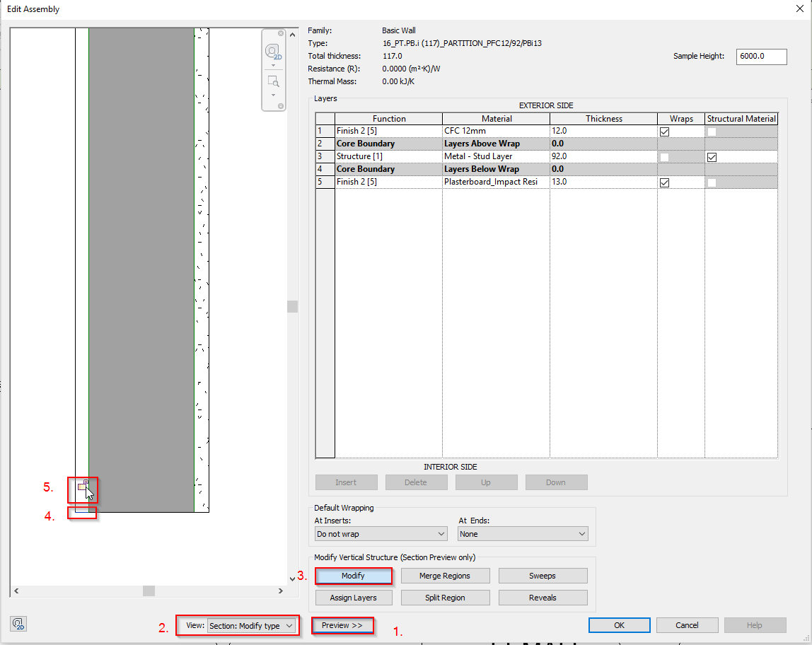Click Split Region
This screenshot has width=812, height=645.
pos(445,597)
